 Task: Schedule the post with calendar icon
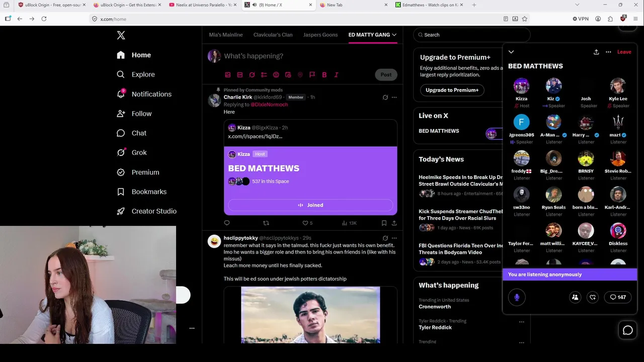tap(288, 75)
